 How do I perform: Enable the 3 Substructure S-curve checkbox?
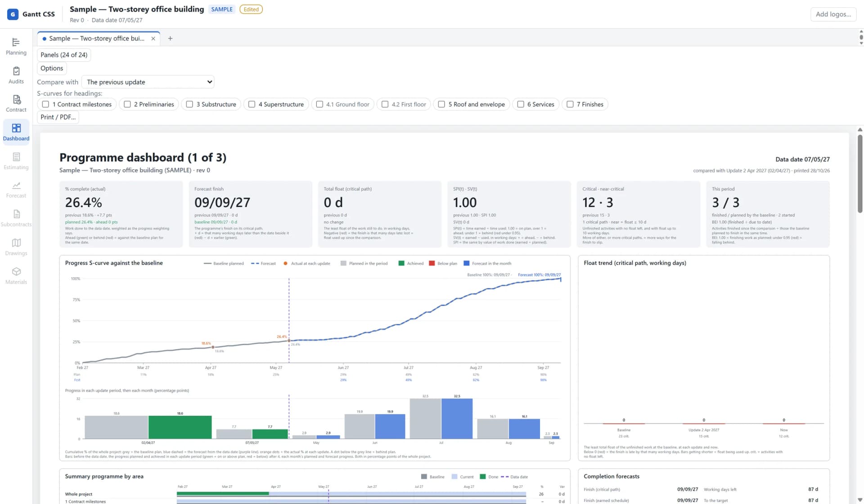click(x=189, y=104)
